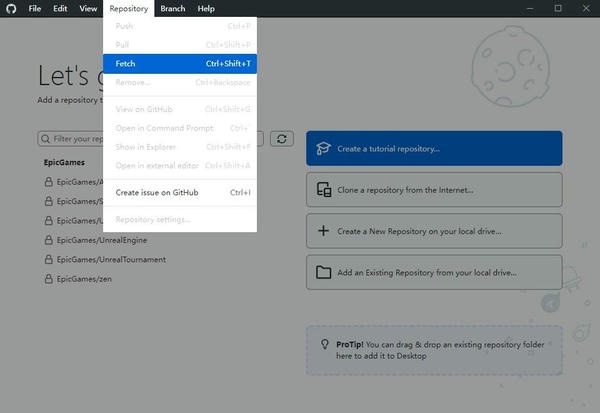600x413 pixels.
Task: Click lock icon beside EpicGames/UnrealEngine
Action: [x=49, y=240]
